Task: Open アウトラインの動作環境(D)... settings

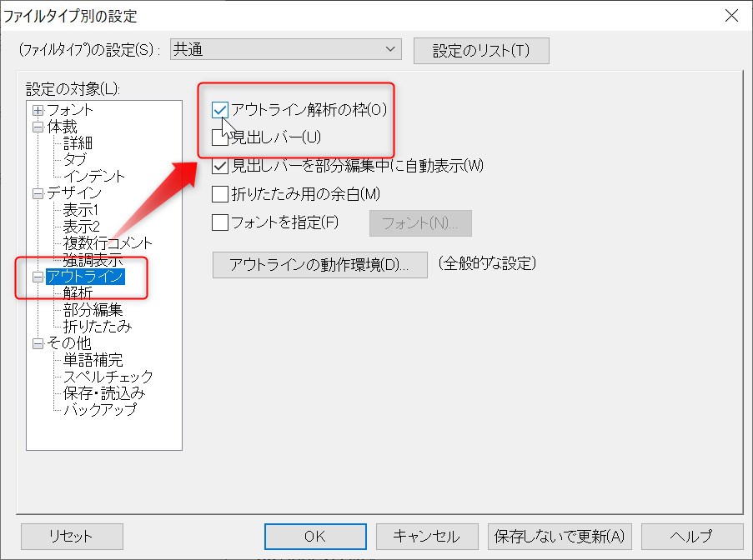Action: click(320, 265)
